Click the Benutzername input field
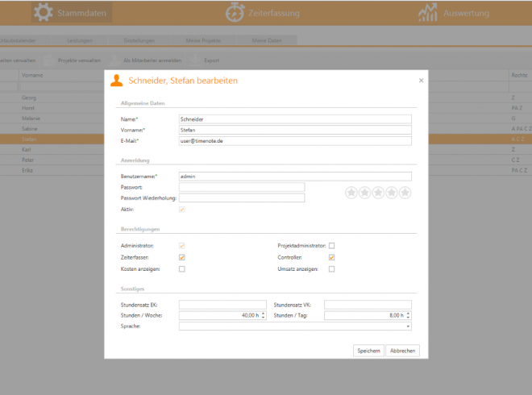This screenshot has width=532, height=395. (x=295, y=176)
